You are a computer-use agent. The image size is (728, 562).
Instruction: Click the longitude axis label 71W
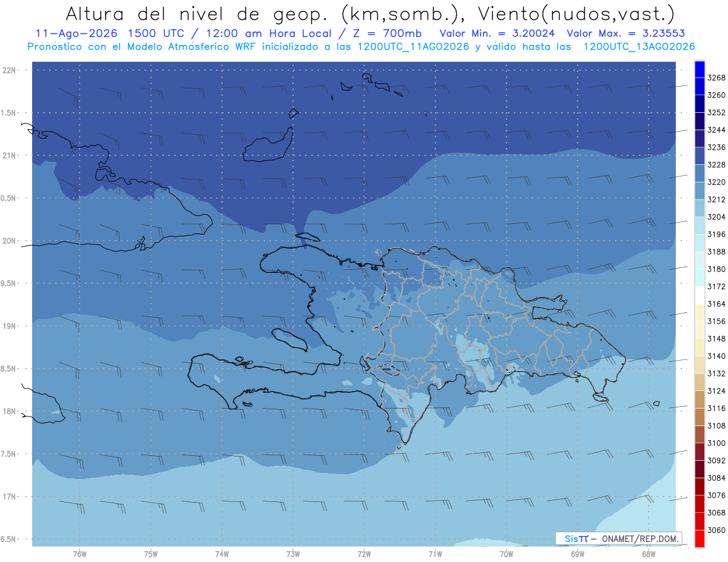[435, 554]
